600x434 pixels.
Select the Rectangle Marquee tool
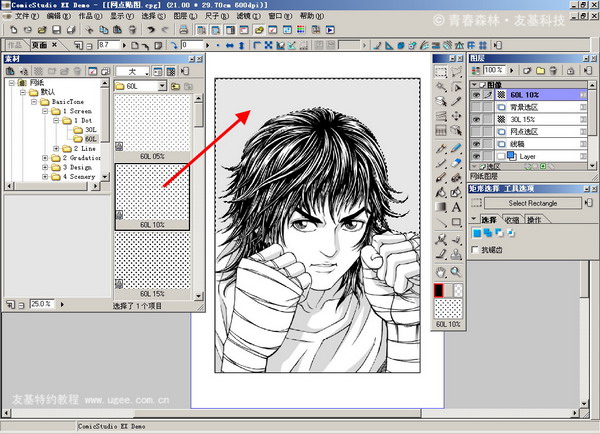tap(441, 72)
